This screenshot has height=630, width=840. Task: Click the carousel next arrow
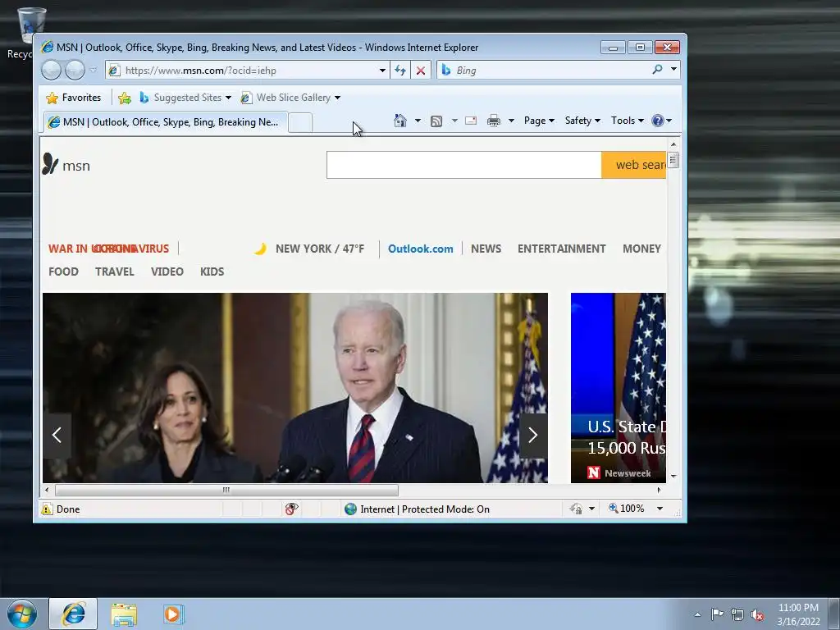(533, 435)
